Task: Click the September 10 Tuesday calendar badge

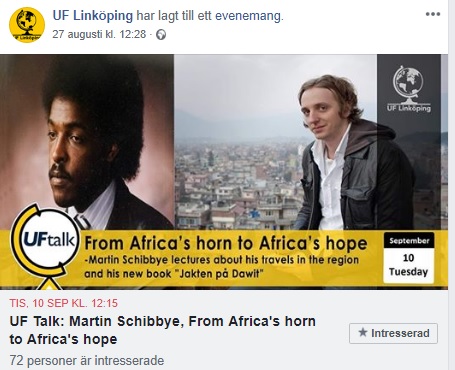Action: pos(409,258)
